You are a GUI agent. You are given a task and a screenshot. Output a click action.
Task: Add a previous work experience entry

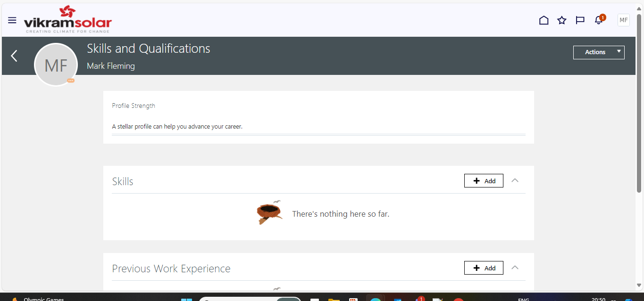click(x=484, y=268)
